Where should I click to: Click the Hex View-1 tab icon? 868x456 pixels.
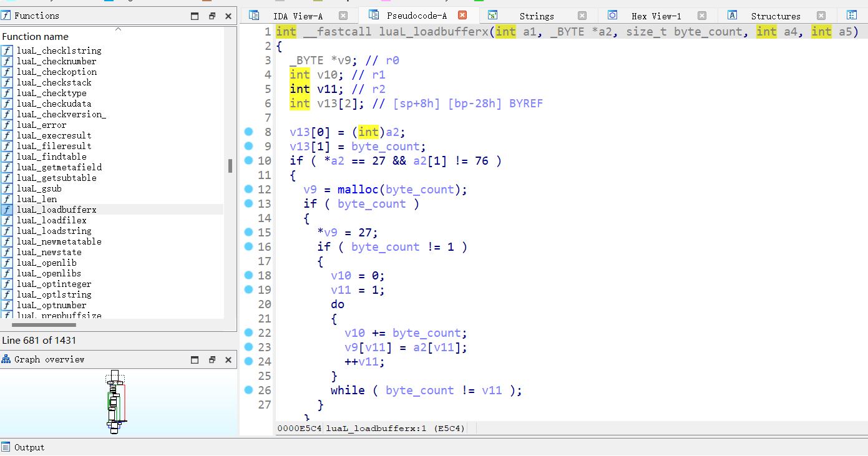612,16
